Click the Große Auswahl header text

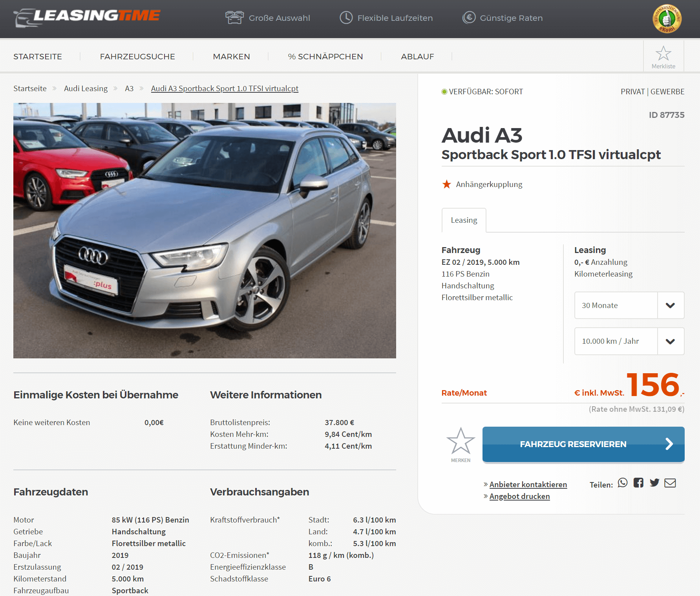click(280, 18)
